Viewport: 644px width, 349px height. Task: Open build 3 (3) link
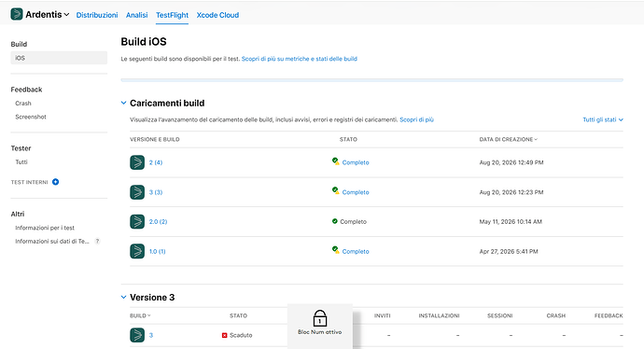tap(156, 192)
